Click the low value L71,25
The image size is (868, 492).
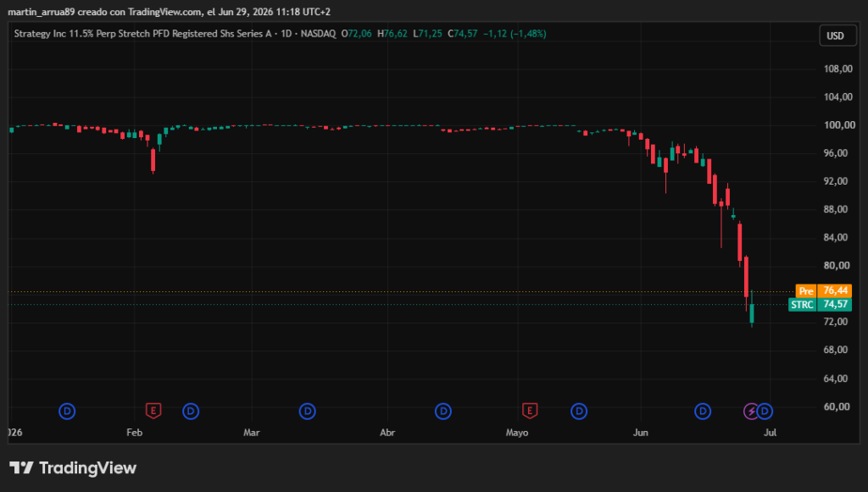point(427,34)
